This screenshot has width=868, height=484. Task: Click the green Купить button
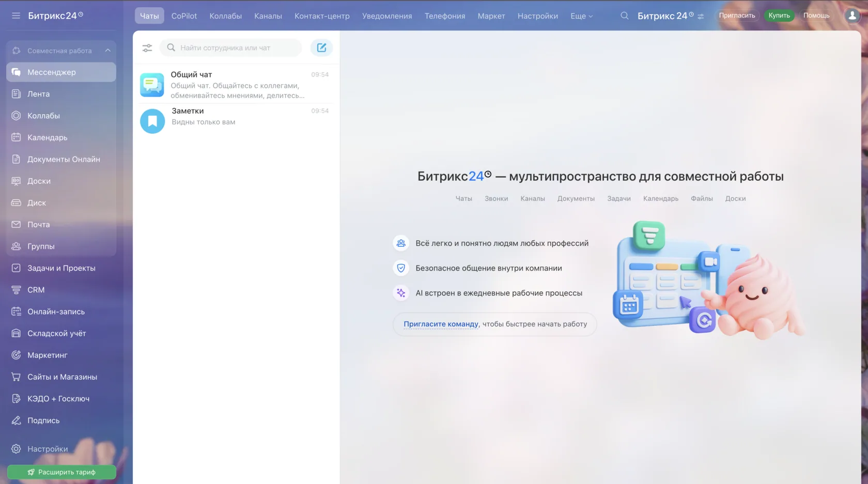(779, 15)
